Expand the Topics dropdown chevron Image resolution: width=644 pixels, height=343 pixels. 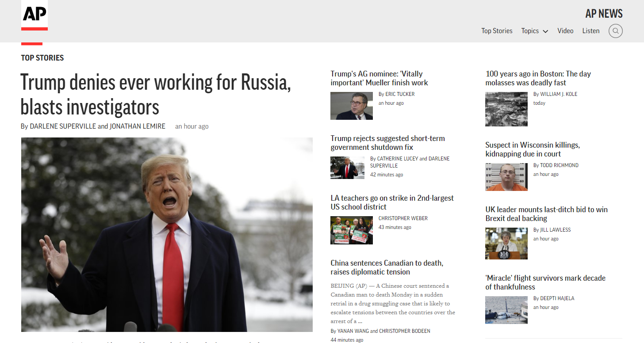coord(545,31)
